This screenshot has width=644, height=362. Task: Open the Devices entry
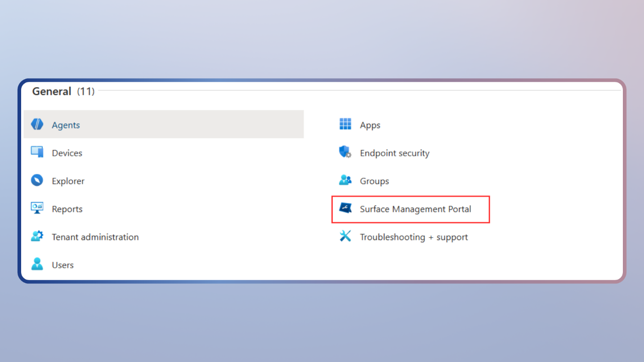coord(67,153)
